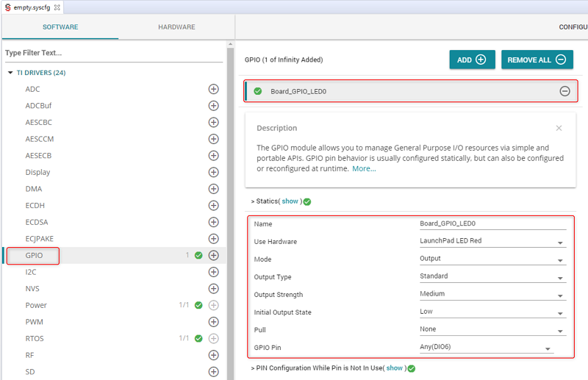Viewport: 588px width, 380px height.
Task: Open the GPIO Pin dropdown
Action: click(548, 349)
